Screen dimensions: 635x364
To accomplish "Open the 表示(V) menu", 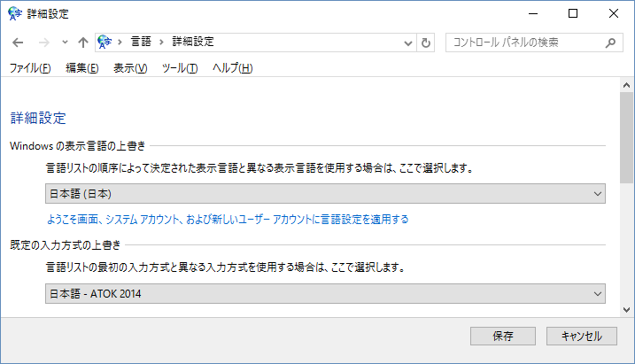I will [x=130, y=68].
